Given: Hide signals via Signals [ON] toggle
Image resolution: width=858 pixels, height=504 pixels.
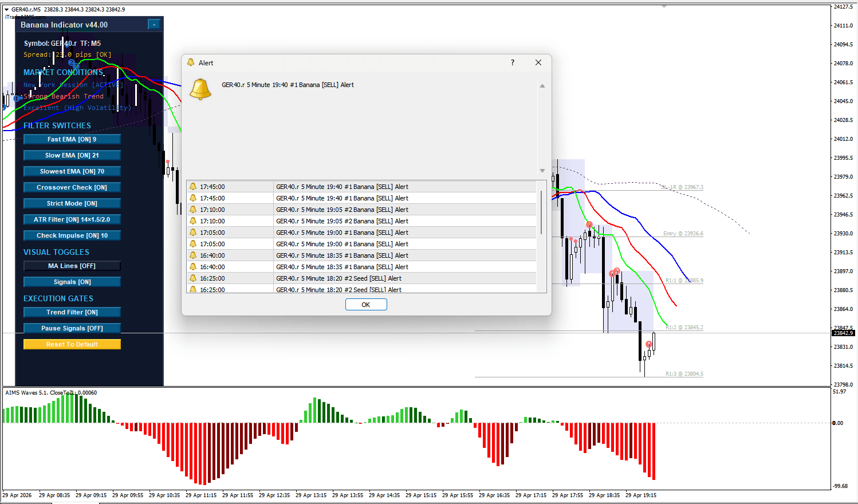Looking at the screenshot, I should point(72,282).
